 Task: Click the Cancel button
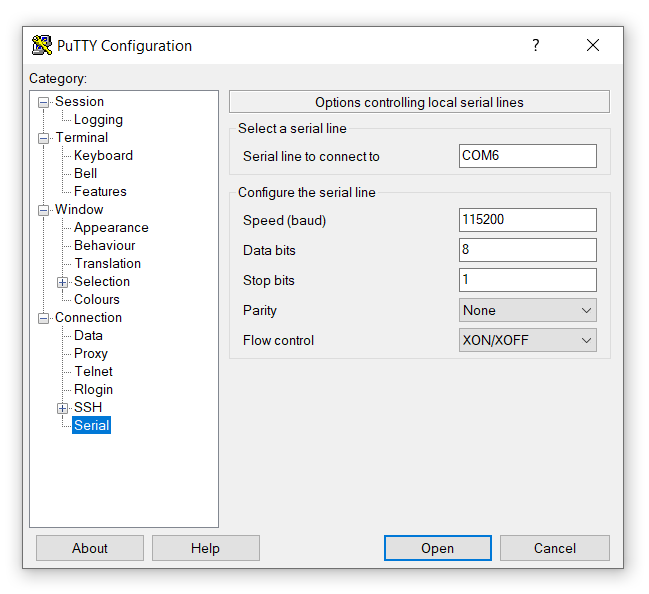point(555,548)
